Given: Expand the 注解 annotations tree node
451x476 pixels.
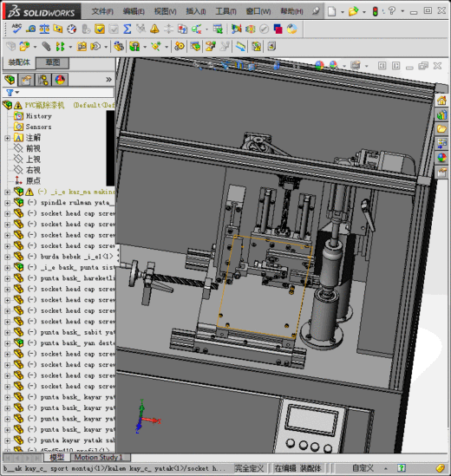Looking at the screenshot, I should pyautogui.click(x=7, y=138).
